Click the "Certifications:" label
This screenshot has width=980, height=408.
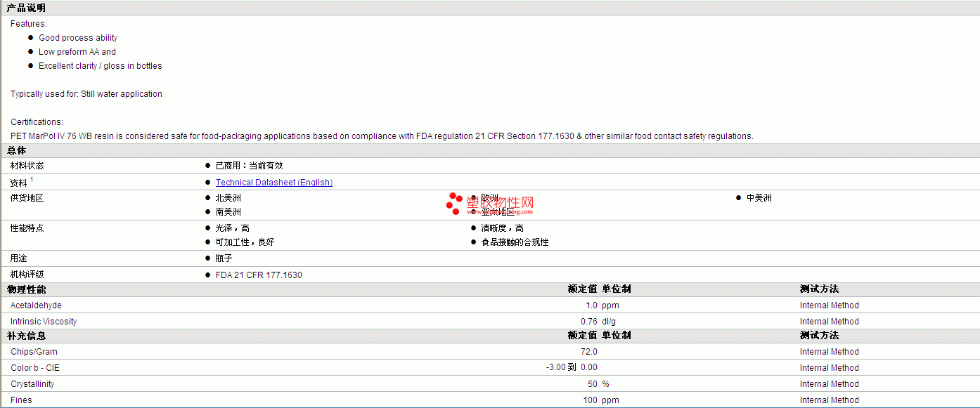[x=37, y=122]
